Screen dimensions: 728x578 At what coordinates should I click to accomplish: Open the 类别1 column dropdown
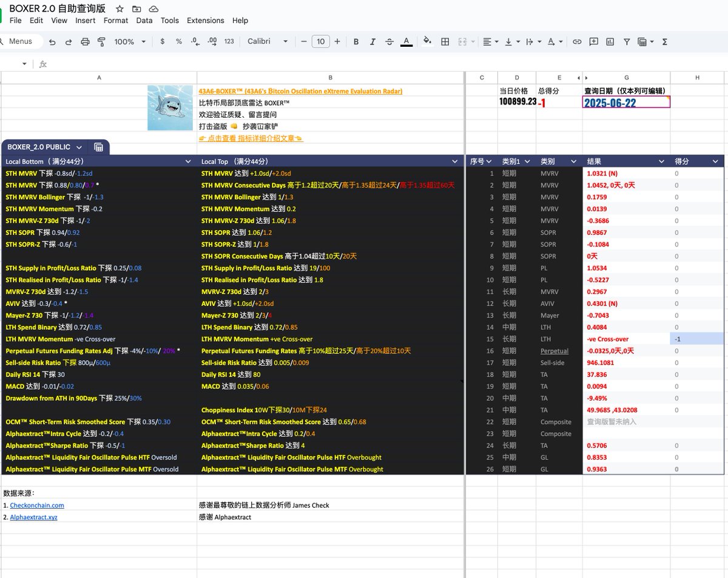pos(527,161)
